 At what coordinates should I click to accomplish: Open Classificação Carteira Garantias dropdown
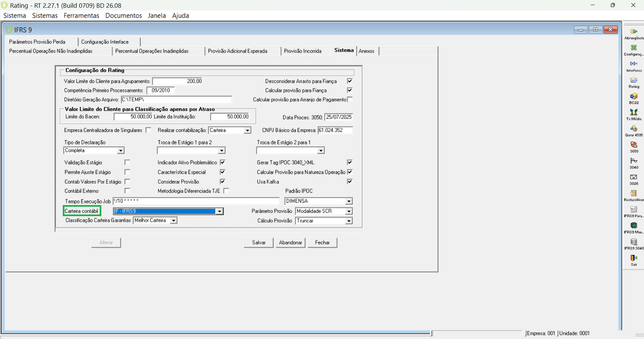point(174,221)
